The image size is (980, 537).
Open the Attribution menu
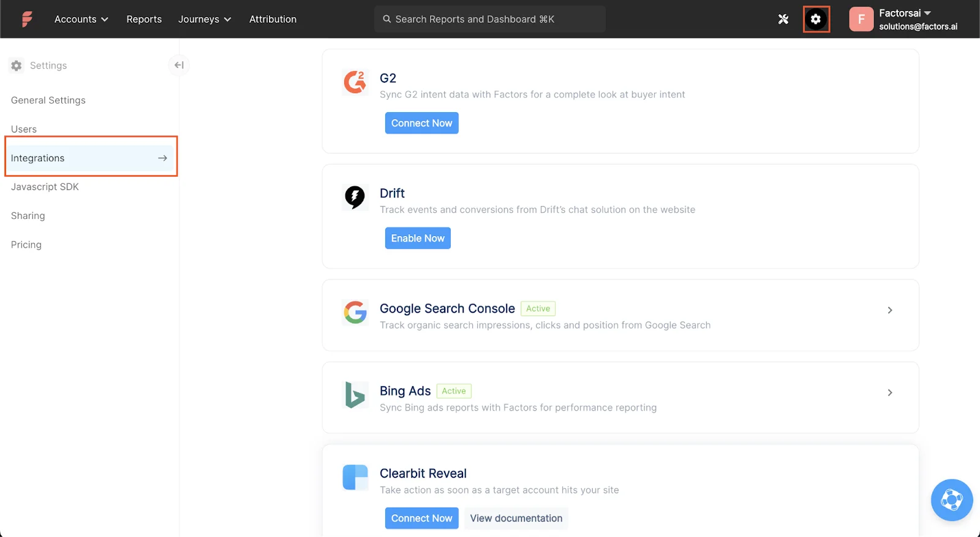[273, 19]
